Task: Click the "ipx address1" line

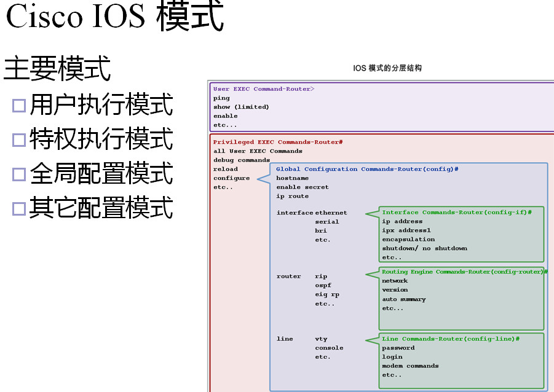Action: pyautogui.click(x=406, y=230)
